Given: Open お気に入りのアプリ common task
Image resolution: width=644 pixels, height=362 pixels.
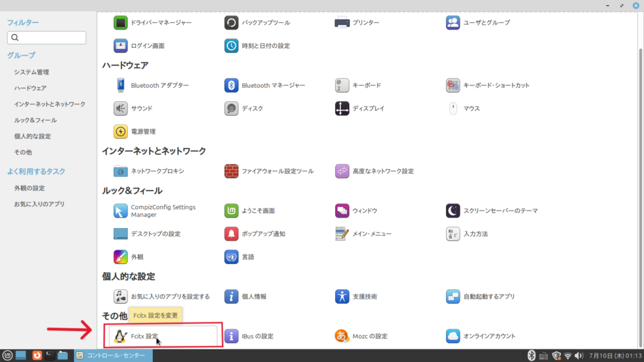Looking at the screenshot, I should [x=40, y=204].
